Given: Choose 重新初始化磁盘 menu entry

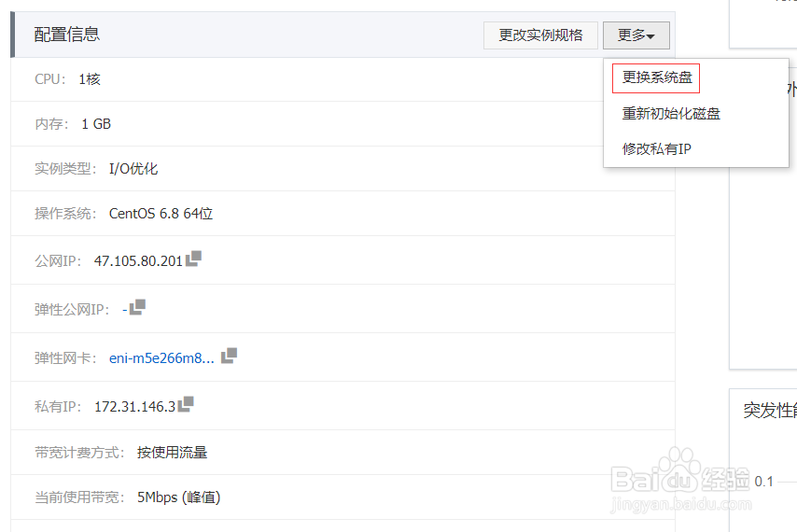Looking at the screenshot, I should point(671,113).
